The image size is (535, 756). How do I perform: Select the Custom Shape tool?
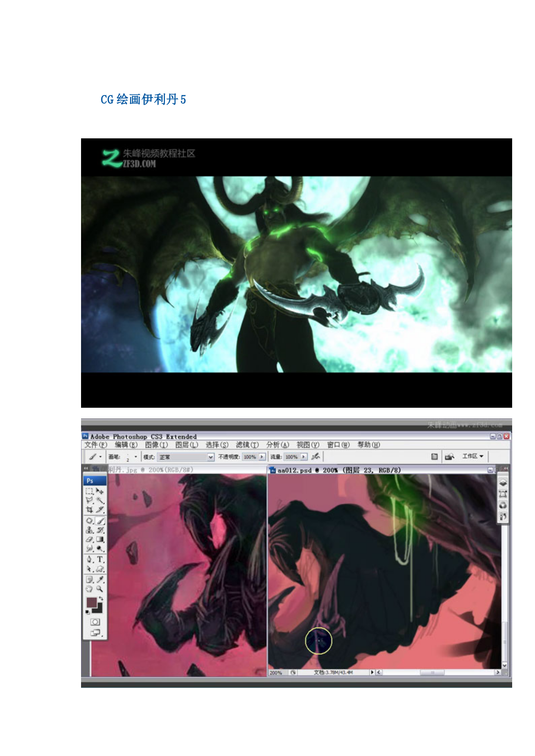tap(100, 569)
